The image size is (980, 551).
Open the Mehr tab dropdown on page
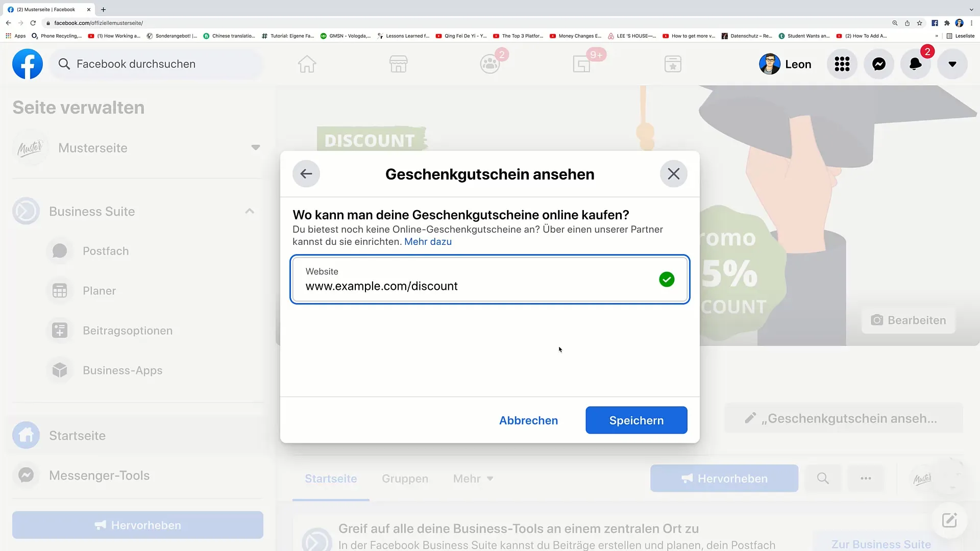pos(473,479)
